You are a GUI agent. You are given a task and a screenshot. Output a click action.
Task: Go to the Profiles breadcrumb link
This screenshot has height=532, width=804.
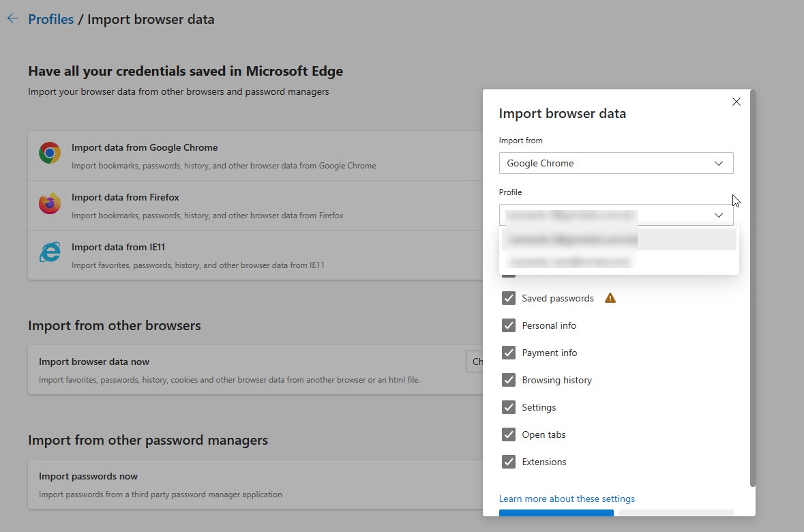coord(50,19)
